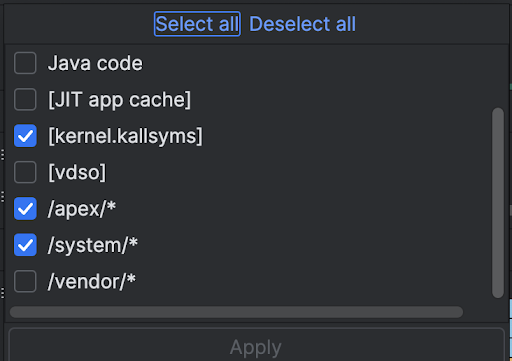Check the [JIT app cache] checkbox
This screenshot has height=361, width=512.
point(25,99)
